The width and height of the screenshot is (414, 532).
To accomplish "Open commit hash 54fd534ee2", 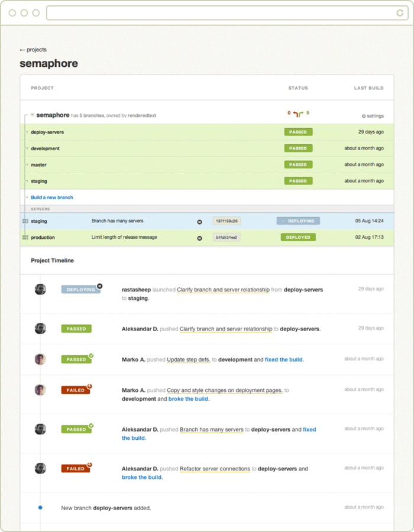I will click(x=227, y=237).
